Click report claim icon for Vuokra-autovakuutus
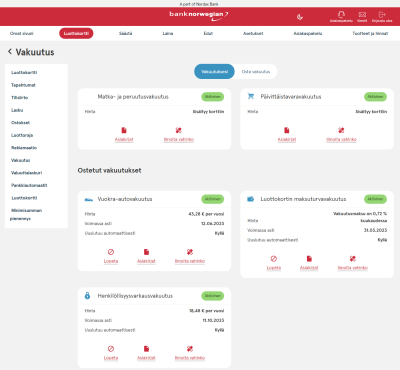The height and width of the screenshot is (370, 400). [190, 252]
